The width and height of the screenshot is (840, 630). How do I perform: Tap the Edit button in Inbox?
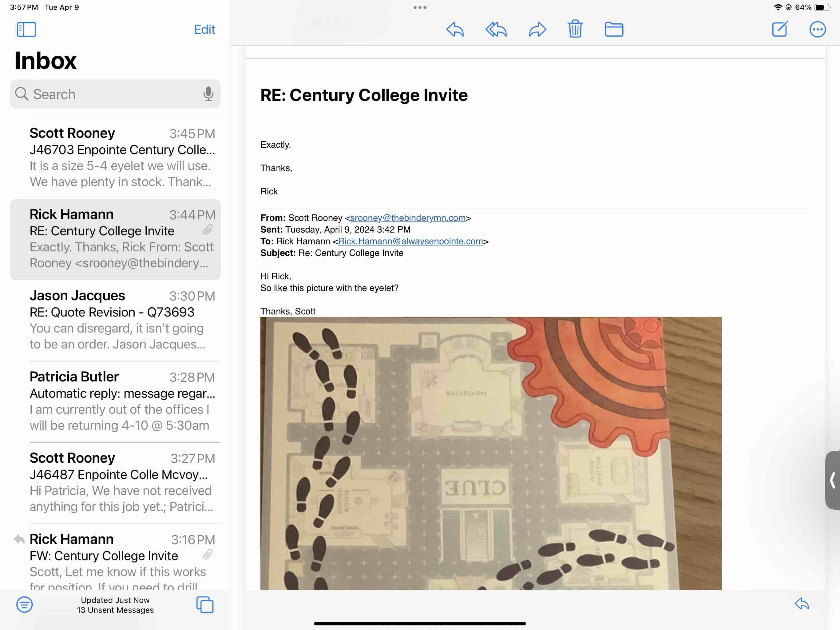(x=204, y=29)
